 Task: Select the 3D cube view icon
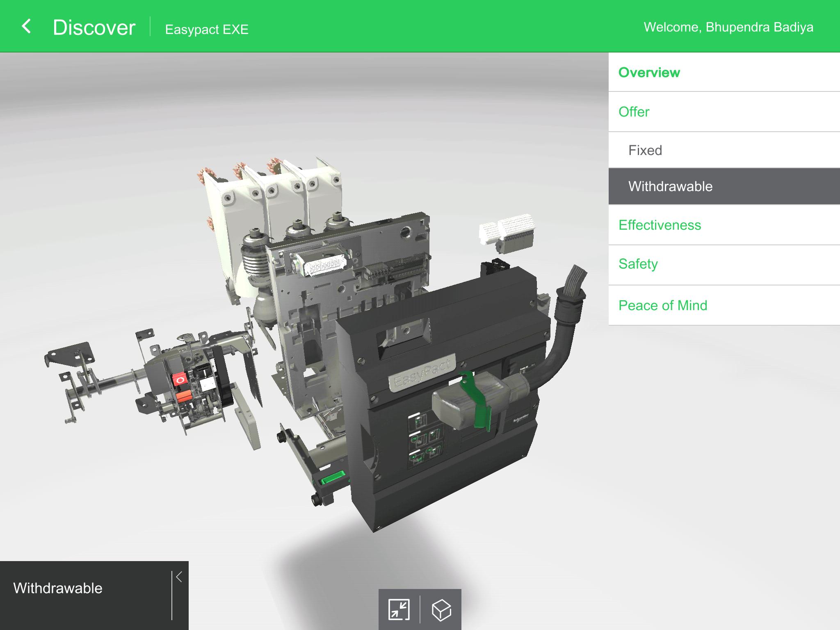coord(441,610)
